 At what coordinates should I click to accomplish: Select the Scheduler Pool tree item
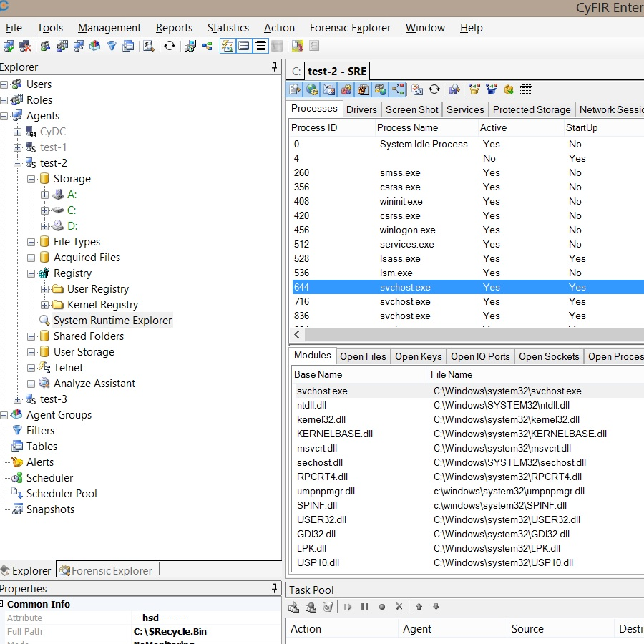coord(62,494)
